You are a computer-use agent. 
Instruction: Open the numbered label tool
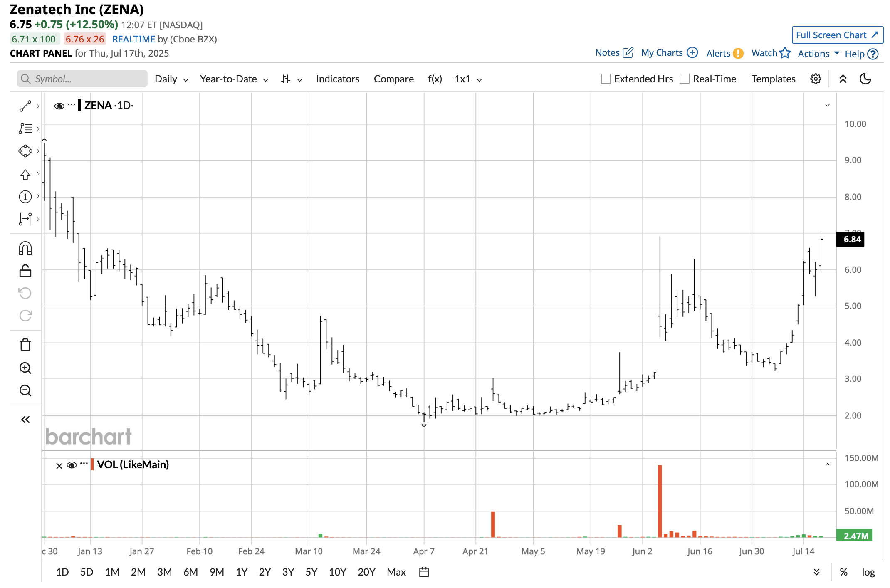(x=25, y=197)
